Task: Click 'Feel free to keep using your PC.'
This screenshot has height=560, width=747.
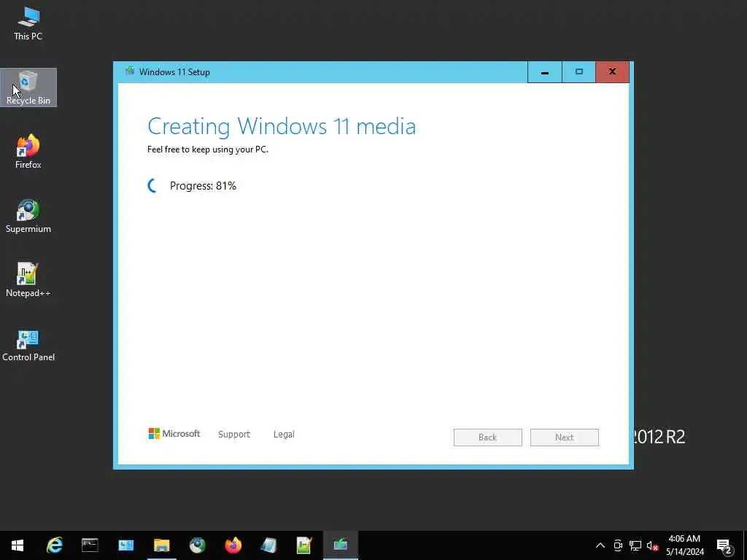Action: click(x=208, y=149)
